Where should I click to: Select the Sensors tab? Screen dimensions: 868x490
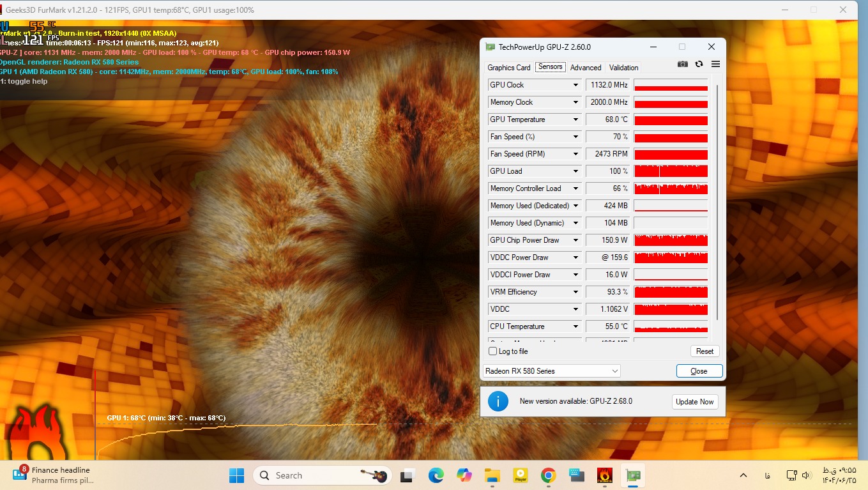pos(550,67)
